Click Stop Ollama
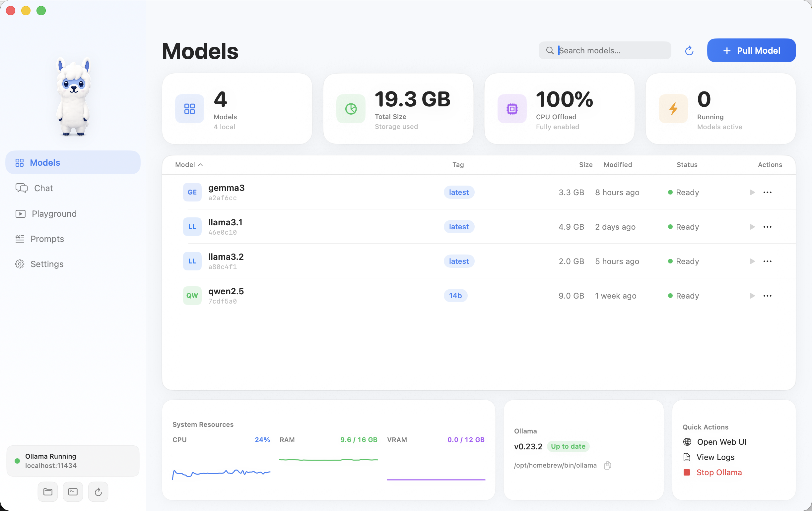 (712, 472)
